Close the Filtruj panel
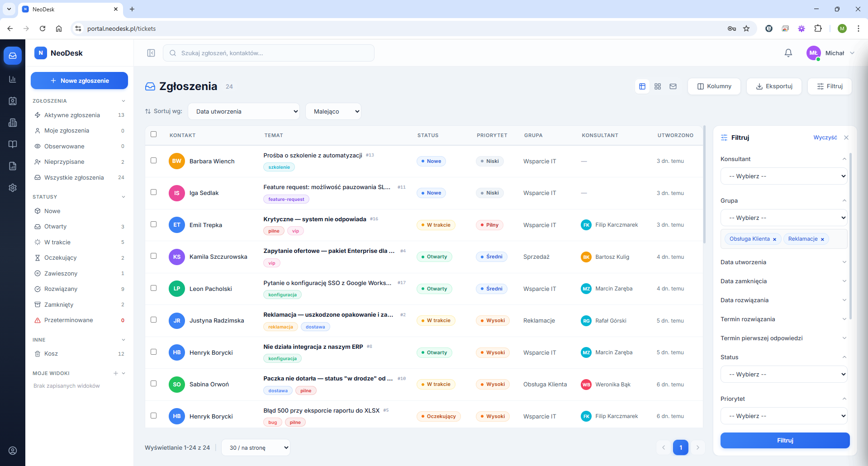868x466 pixels. pos(846,138)
